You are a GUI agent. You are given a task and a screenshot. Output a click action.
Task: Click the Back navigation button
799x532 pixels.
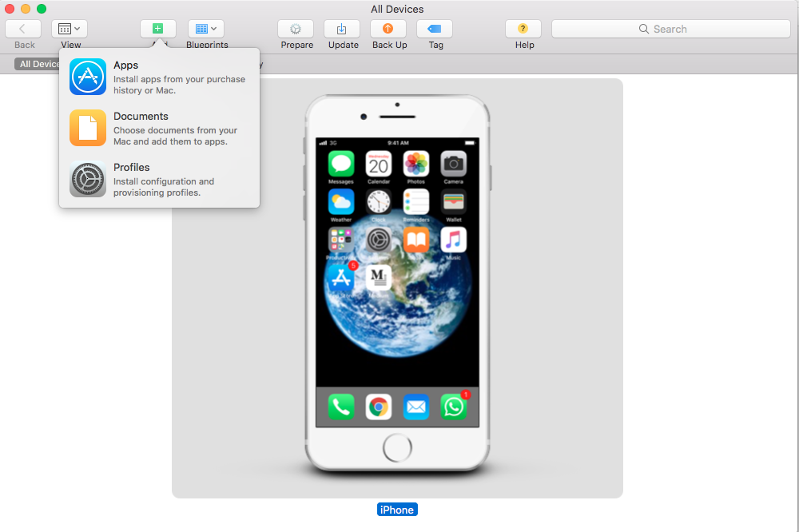tap(23, 29)
